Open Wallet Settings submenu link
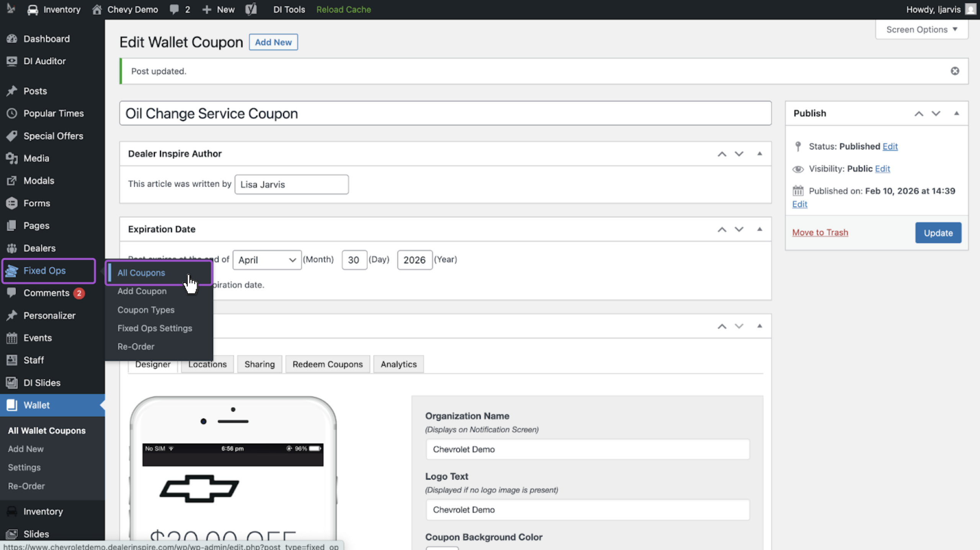The width and height of the screenshot is (980, 550). [24, 467]
